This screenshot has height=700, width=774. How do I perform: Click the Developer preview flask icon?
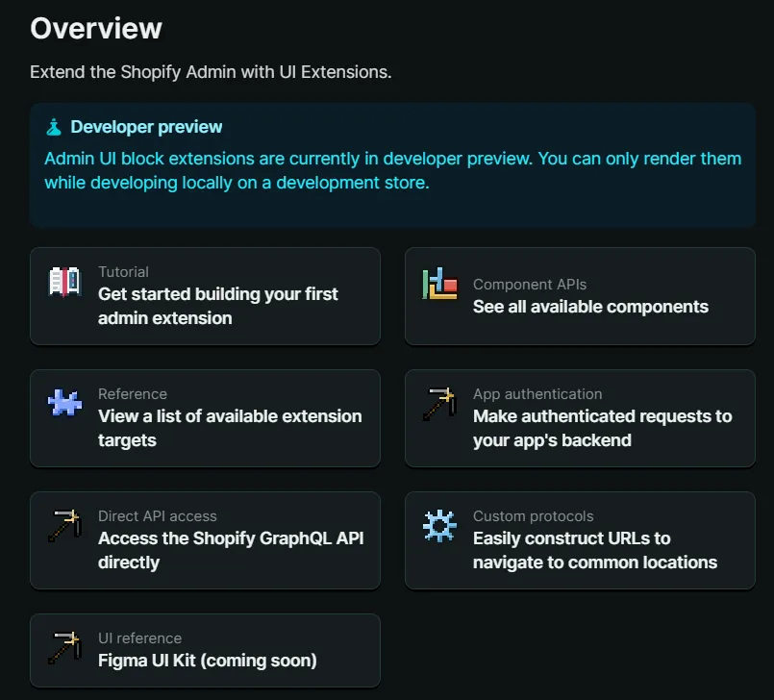pyautogui.click(x=54, y=126)
